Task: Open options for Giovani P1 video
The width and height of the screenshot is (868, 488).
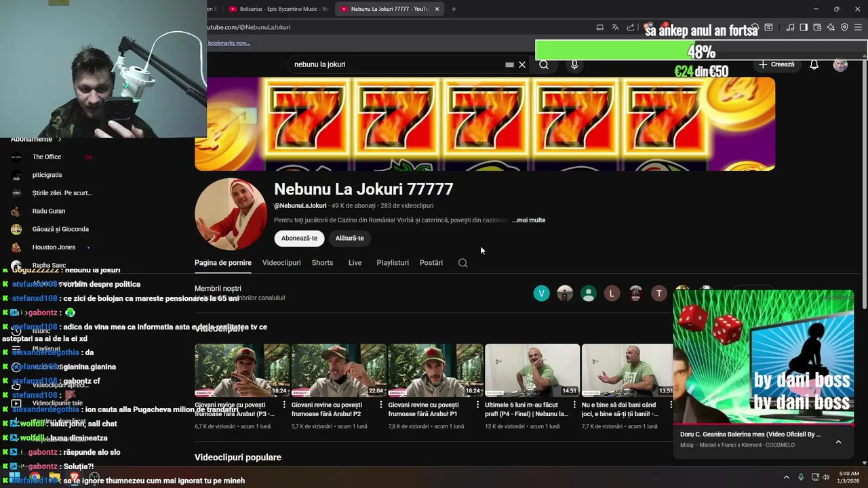Action: click(477, 405)
